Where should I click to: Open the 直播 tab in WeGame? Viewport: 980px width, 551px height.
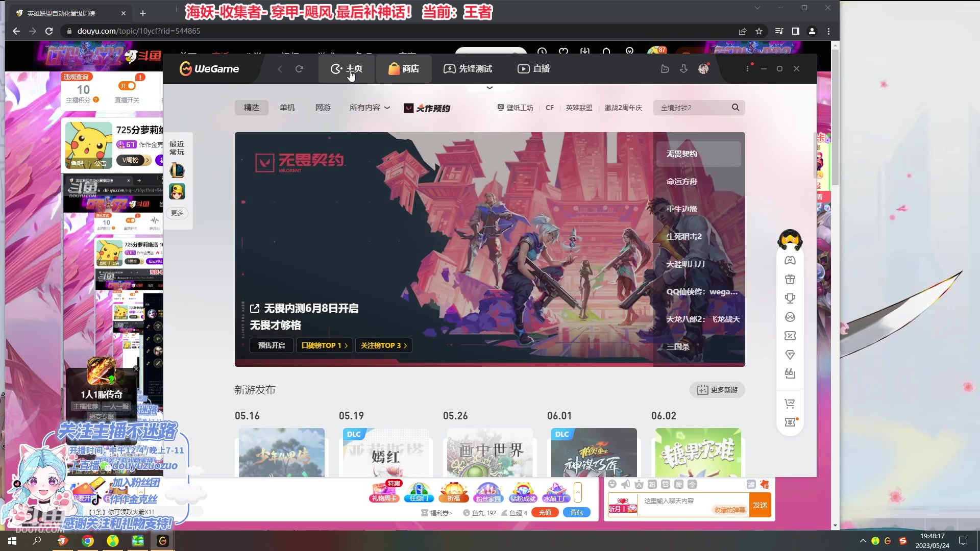533,69
